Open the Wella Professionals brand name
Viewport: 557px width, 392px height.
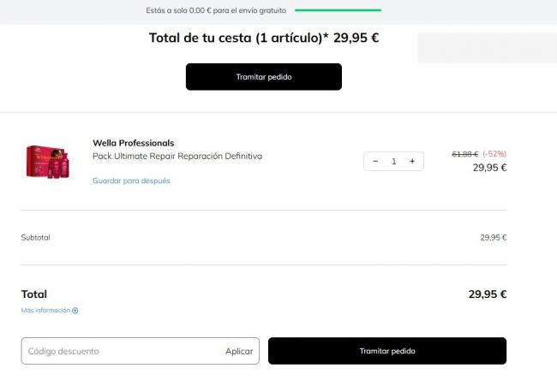133,143
